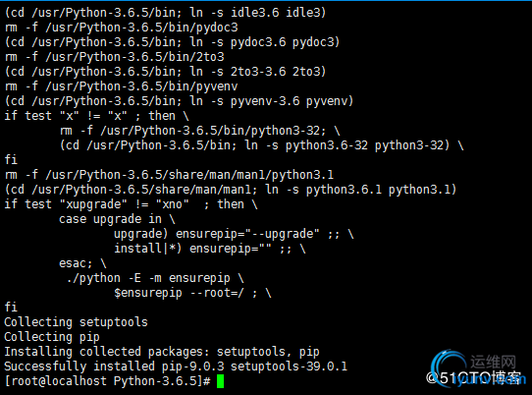Select the 'Collecting setuptools' output line
Viewport: 532px width, 395px height.
76,322
